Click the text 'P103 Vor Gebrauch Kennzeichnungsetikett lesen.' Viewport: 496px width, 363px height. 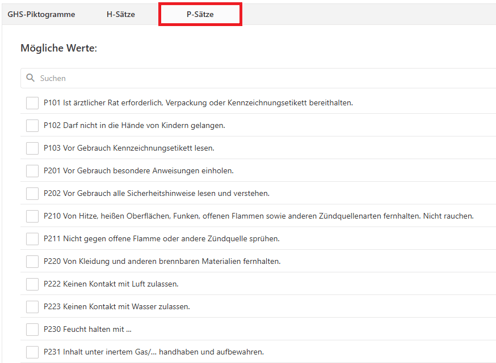(129, 148)
